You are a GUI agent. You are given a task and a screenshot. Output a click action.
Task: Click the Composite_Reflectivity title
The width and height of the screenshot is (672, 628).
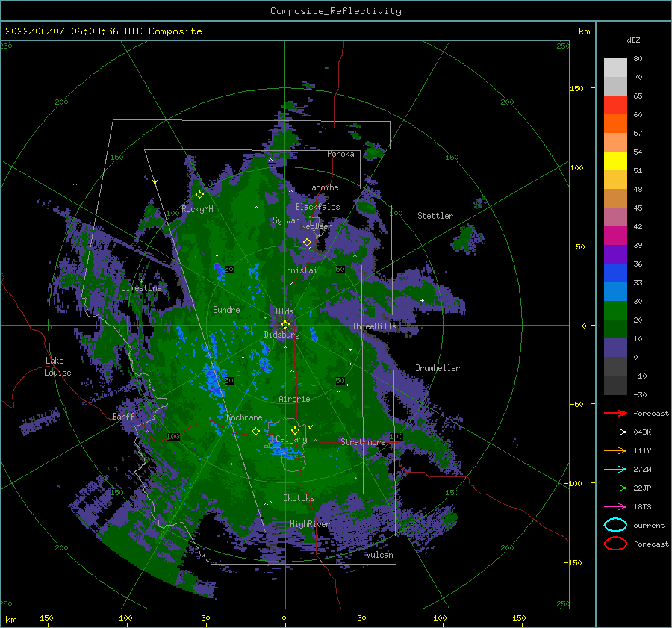[336, 11]
